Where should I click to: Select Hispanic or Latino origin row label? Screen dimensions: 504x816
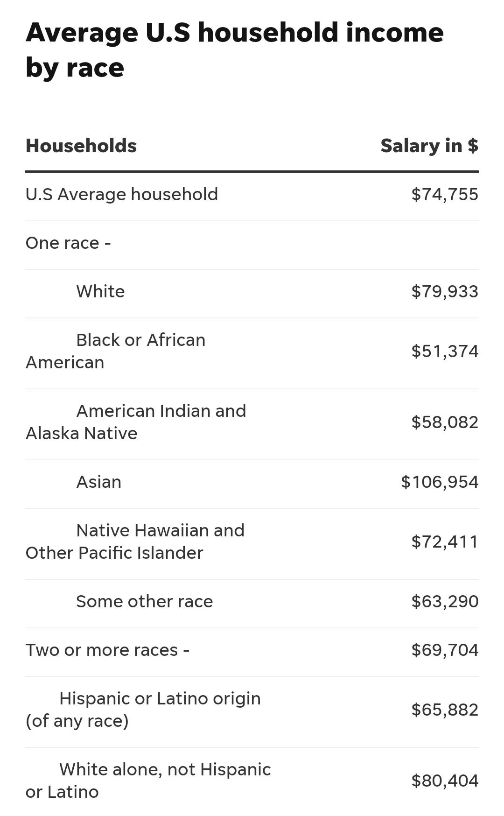point(143,710)
